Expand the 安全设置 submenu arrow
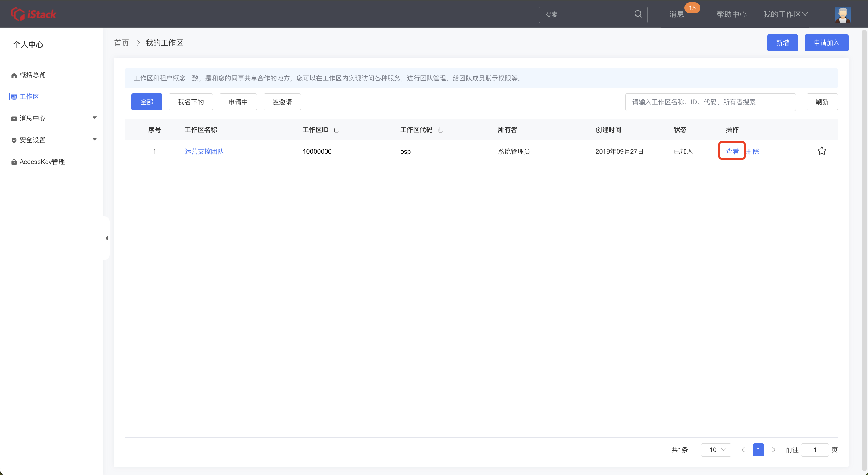 (x=95, y=139)
